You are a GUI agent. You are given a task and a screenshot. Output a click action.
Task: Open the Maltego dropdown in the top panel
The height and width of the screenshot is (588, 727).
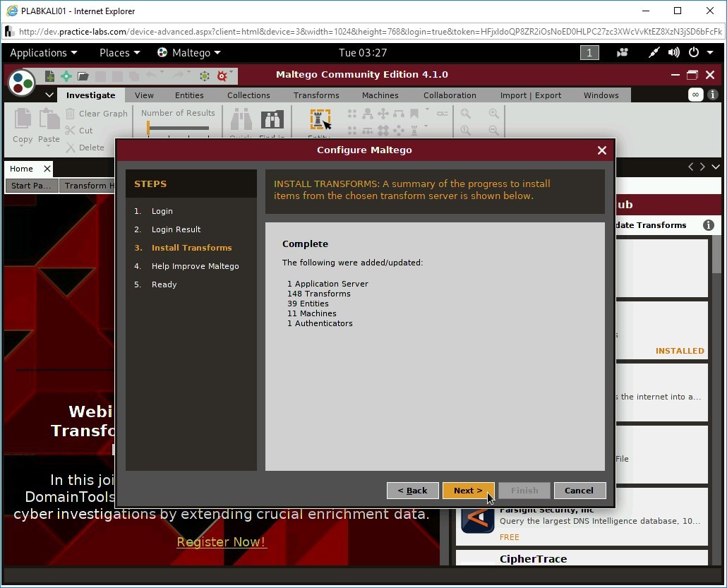189,52
